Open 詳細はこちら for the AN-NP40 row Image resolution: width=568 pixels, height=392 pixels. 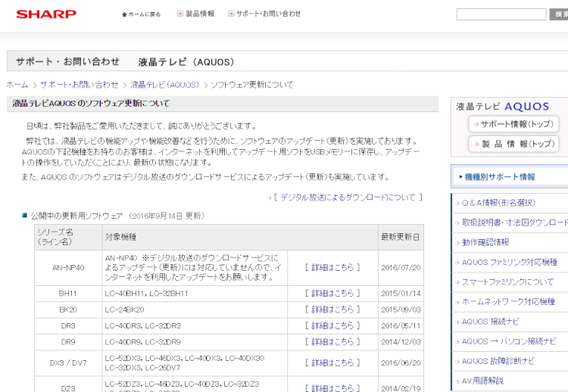coord(332,267)
